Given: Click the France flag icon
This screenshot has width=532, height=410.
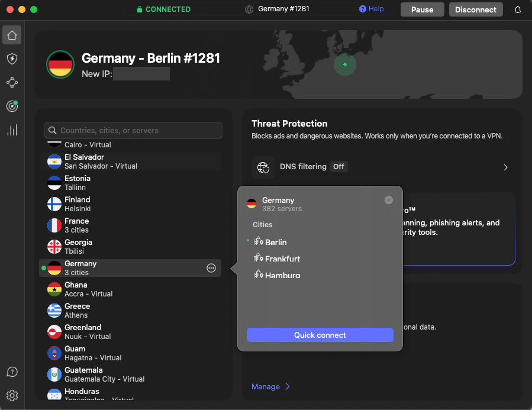Looking at the screenshot, I should pos(54,225).
